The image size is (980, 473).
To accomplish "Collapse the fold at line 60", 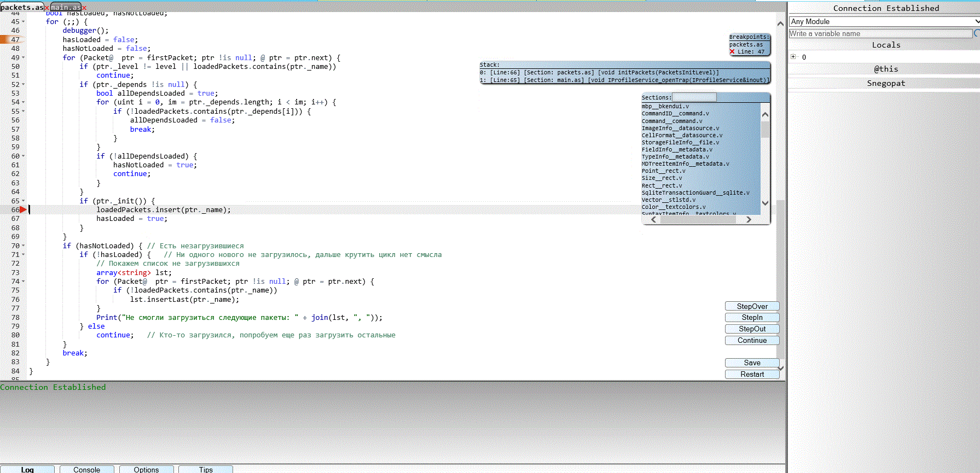I will pyautogui.click(x=23, y=156).
